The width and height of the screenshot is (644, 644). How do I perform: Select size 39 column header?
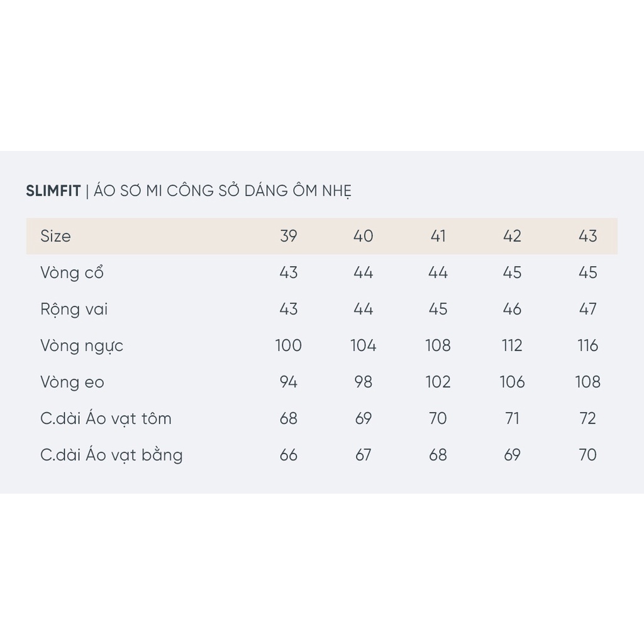[289, 236]
